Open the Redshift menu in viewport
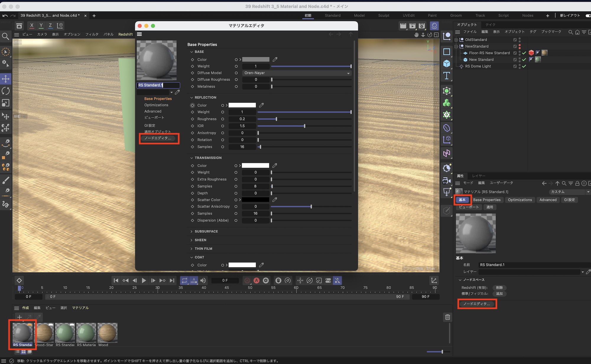The width and height of the screenshot is (591, 364). pyautogui.click(x=125, y=34)
